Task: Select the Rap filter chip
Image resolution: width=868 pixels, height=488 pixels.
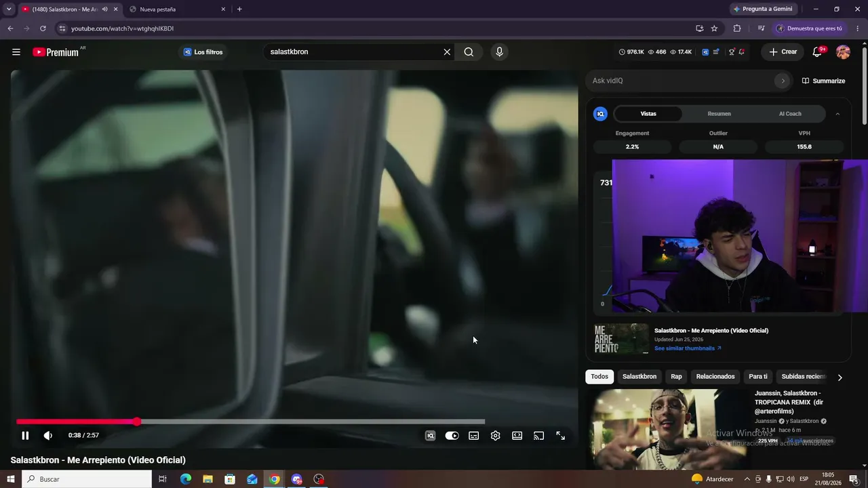Action: point(676,377)
